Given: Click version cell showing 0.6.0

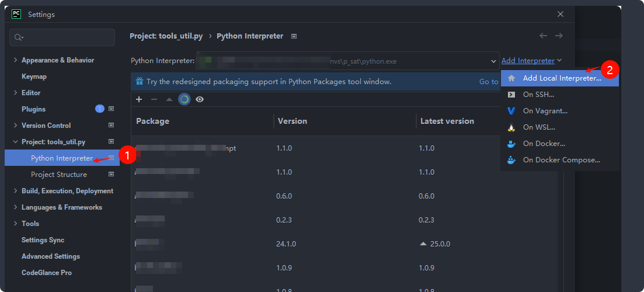Looking at the screenshot, I should (x=284, y=196).
